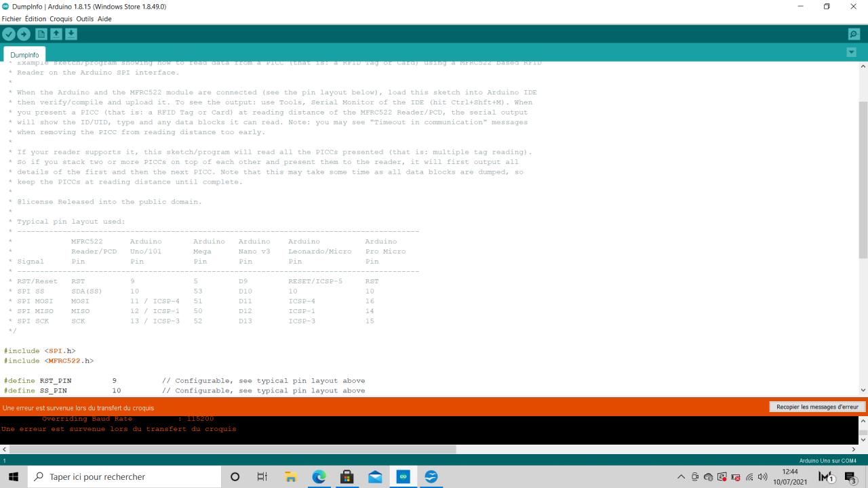Image resolution: width=868 pixels, height=488 pixels.
Task: Click the orange status bar error message
Action: pos(78,407)
